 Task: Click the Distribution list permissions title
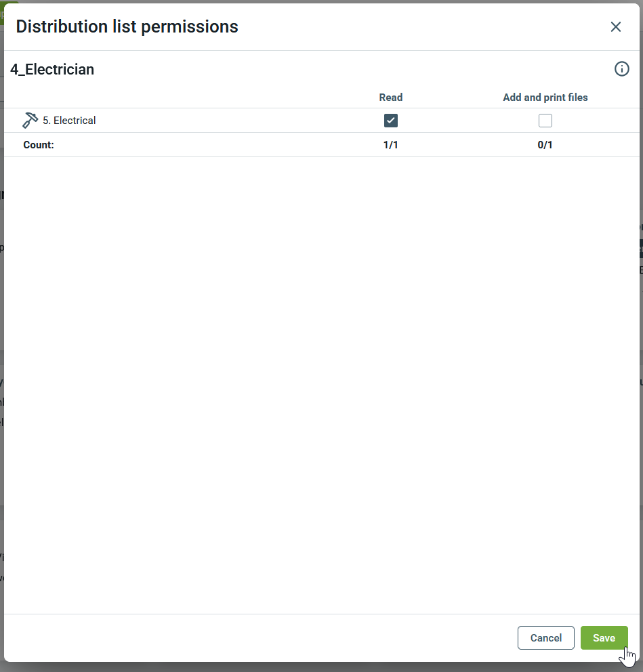(x=127, y=27)
